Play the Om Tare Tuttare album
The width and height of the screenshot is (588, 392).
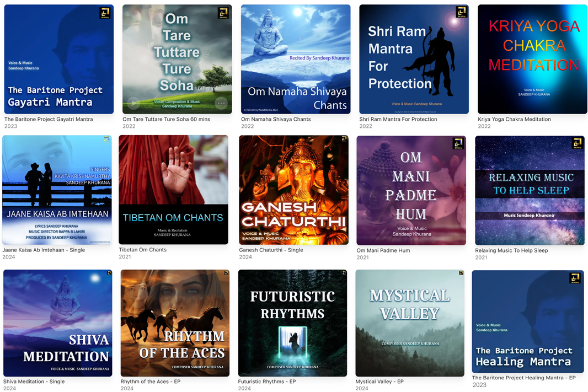[133, 103]
